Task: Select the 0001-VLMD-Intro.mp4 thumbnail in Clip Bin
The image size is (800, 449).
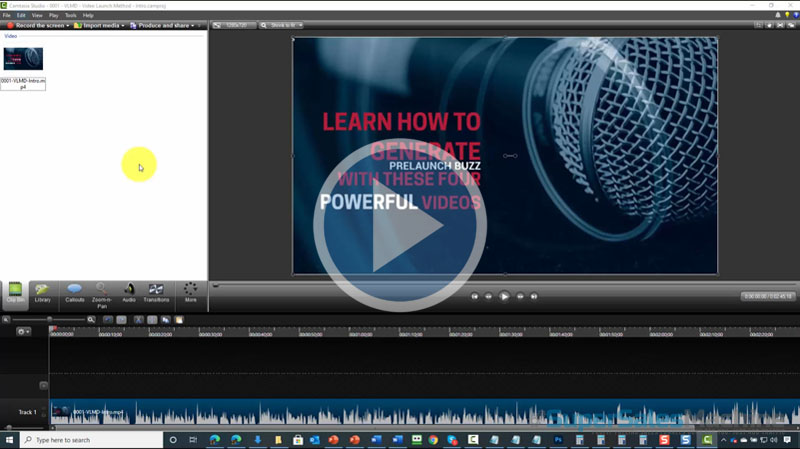Action: [23, 59]
